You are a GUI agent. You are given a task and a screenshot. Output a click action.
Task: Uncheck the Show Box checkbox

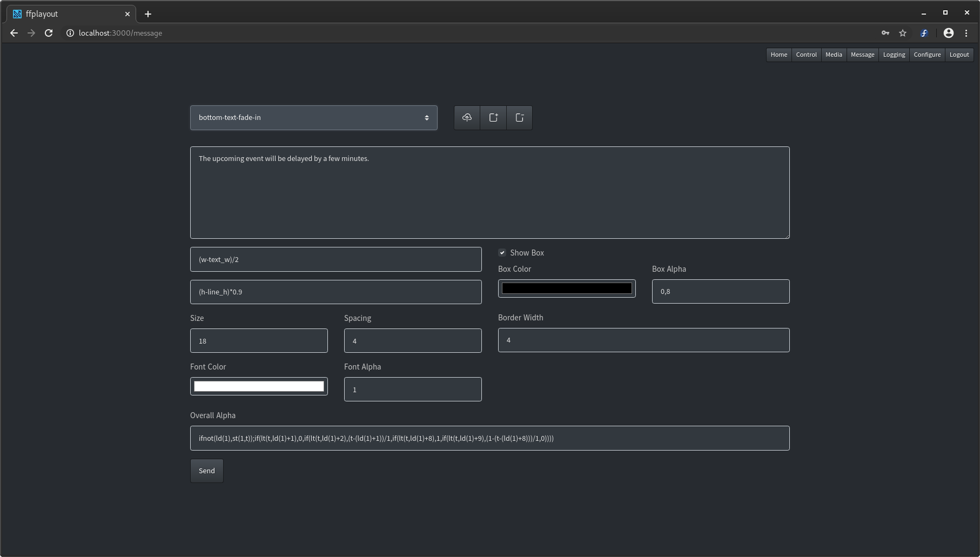pos(502,253)
